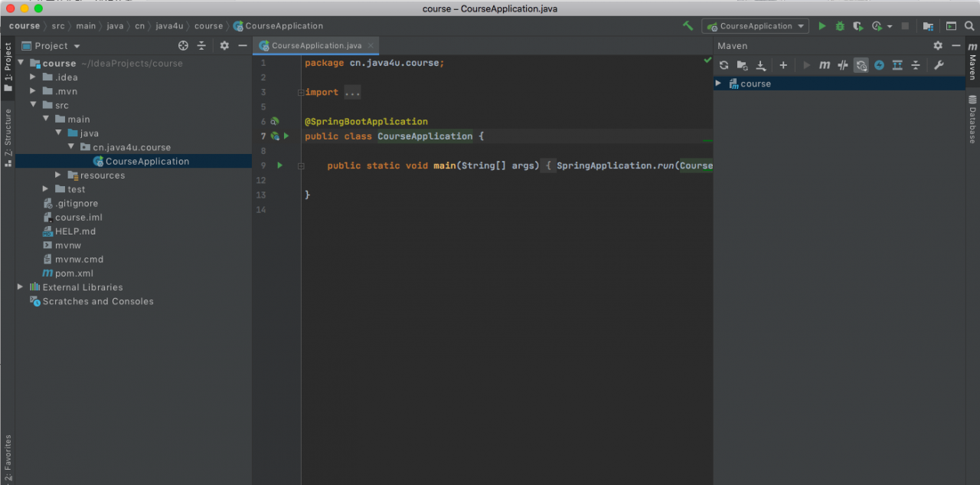
Task: Run main method from line 9 gutter icon
Action: (279, 165)
